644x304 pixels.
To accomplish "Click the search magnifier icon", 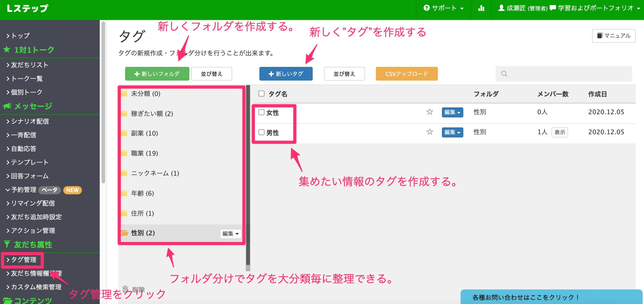I will coord(504,74).
